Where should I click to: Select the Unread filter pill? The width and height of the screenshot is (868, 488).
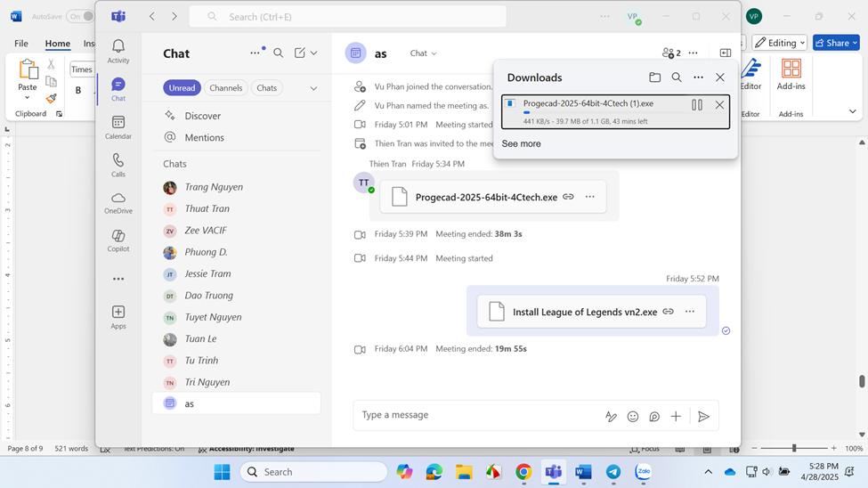(x=182, y=88)
